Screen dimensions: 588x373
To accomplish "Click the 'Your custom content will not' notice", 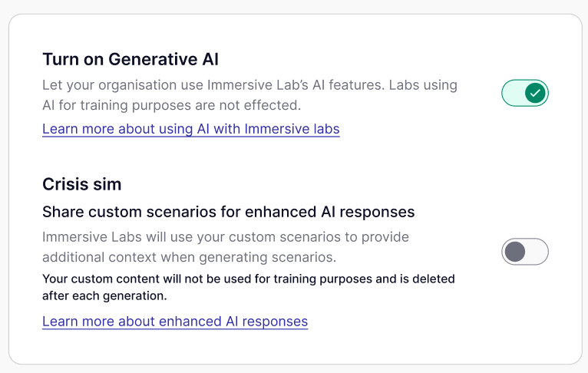I will click(248, 279).
